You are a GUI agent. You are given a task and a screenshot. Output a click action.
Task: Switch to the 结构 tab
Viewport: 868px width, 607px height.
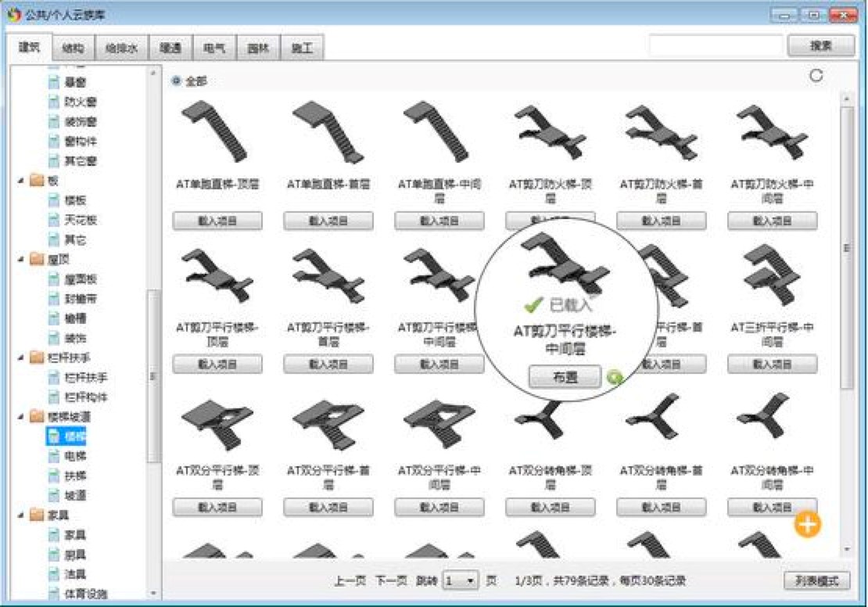(73, 48)
